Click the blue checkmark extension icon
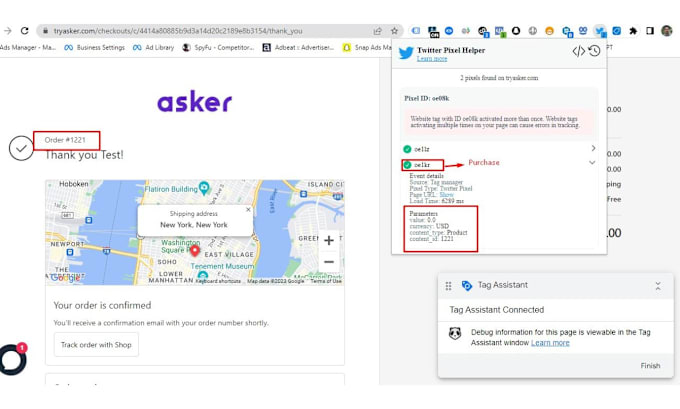The image size is (680, 409). [x=616, y=31]
